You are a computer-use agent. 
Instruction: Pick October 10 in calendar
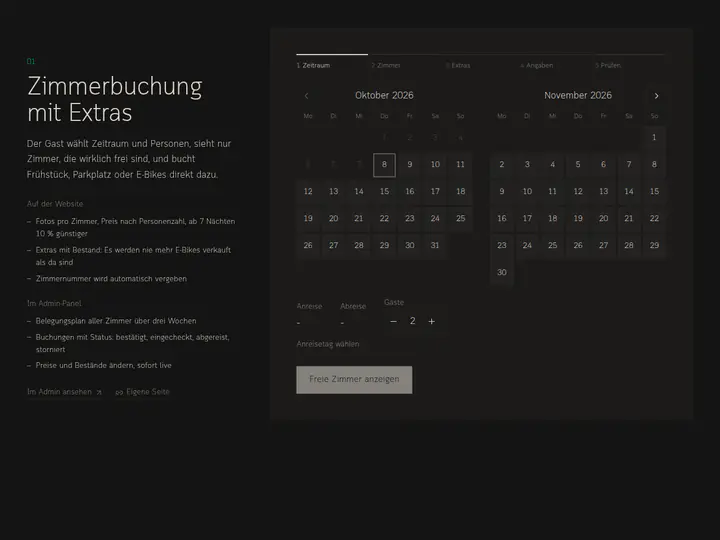(x=435, y=165)
